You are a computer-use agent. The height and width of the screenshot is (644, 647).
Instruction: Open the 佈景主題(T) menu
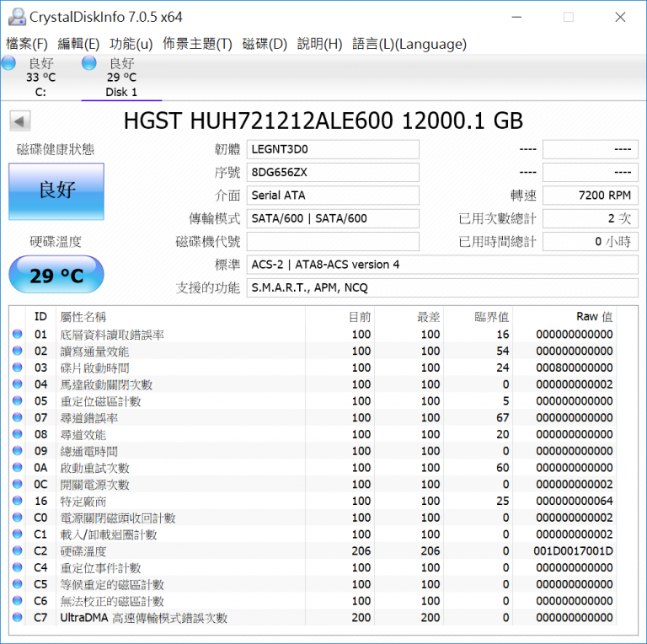197,44
